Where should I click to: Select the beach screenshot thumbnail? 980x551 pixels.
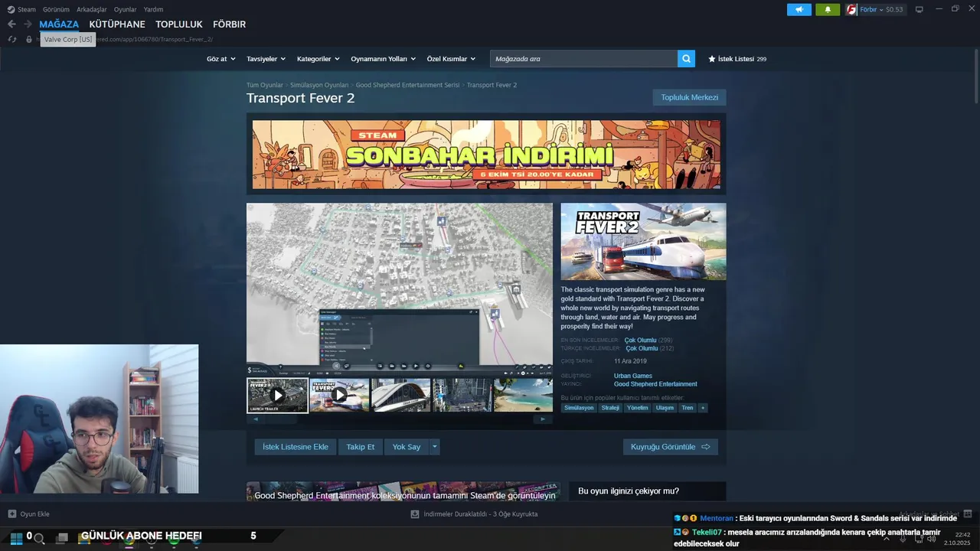[524, 395]
